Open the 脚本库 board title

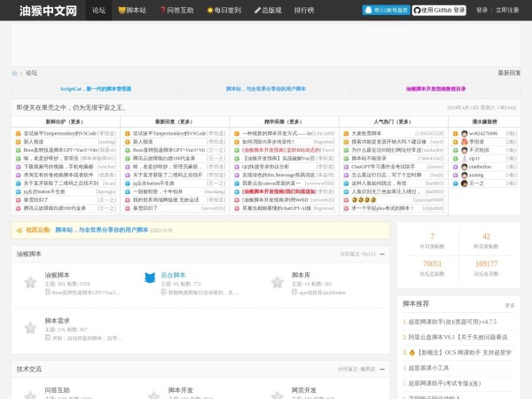point(301,275)
